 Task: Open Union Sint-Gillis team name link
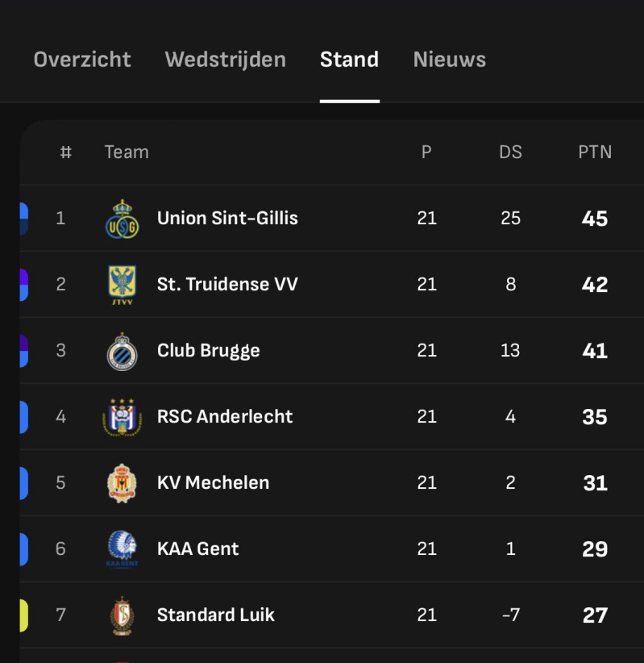(x=227, y=219)
